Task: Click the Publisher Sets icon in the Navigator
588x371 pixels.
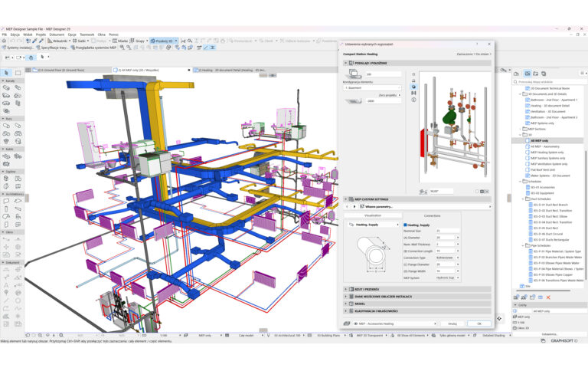Action: coord(544,74)
